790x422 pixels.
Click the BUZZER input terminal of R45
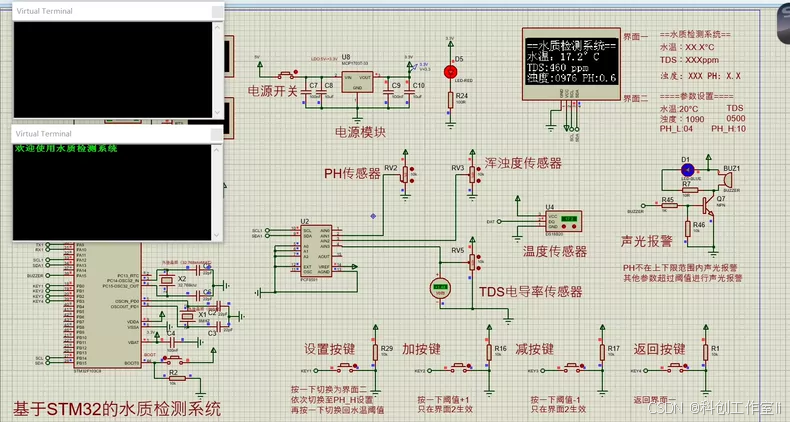pos(643,205)
